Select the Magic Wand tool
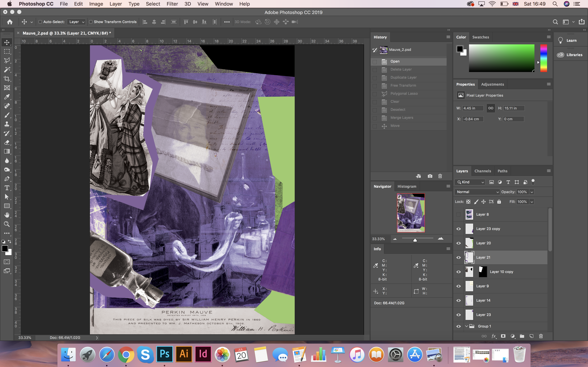 click(x=7, y=70)
